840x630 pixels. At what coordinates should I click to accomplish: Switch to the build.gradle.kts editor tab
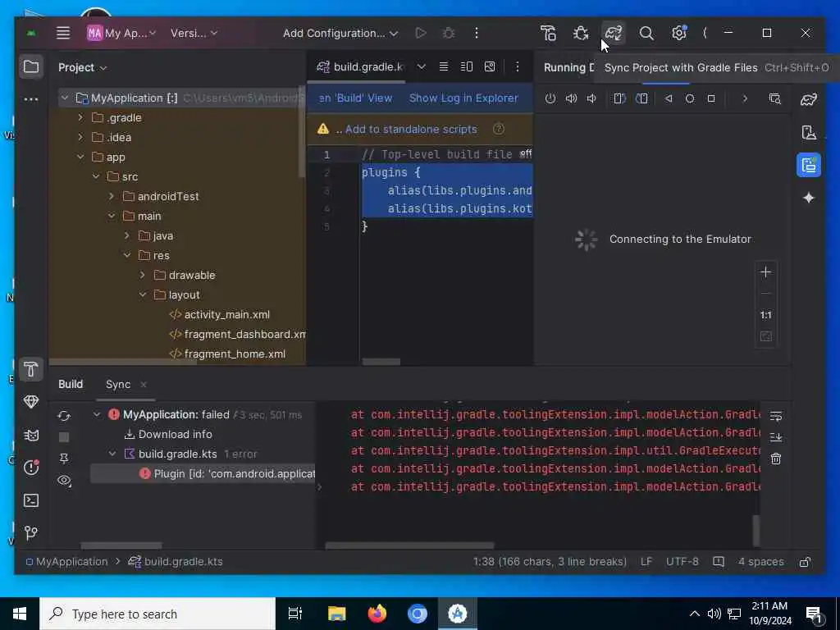(x=359, y=67)
